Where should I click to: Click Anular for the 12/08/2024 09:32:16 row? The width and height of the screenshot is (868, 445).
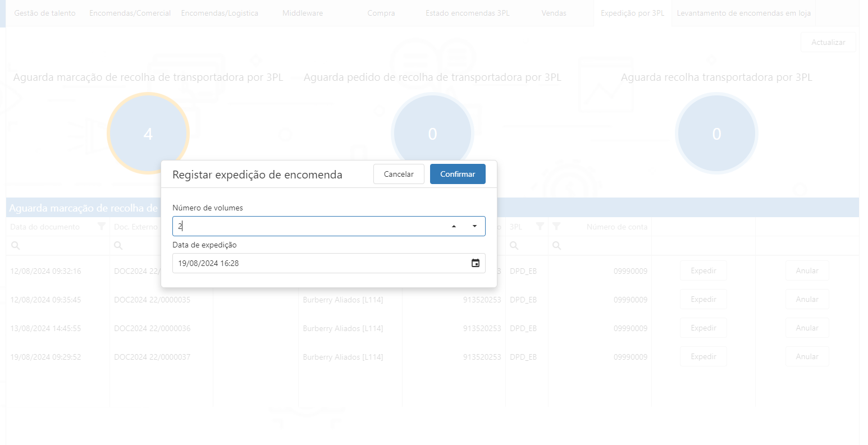tap(807, 270)
